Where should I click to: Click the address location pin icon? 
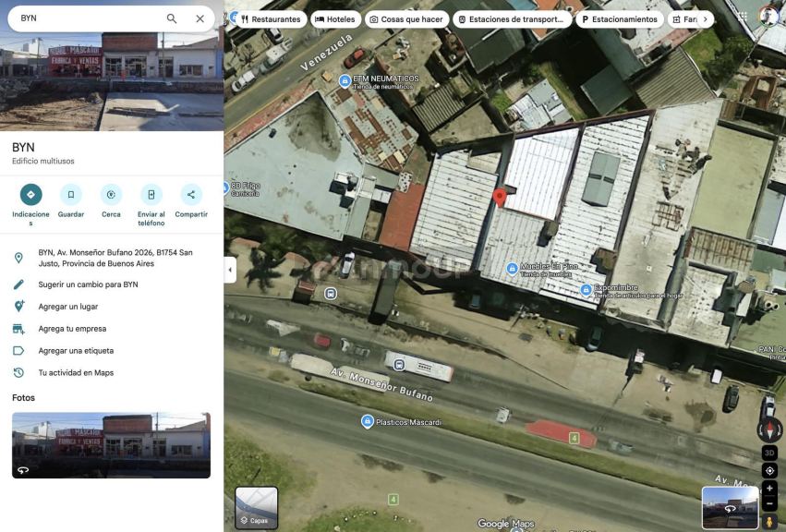click(18, 258)
